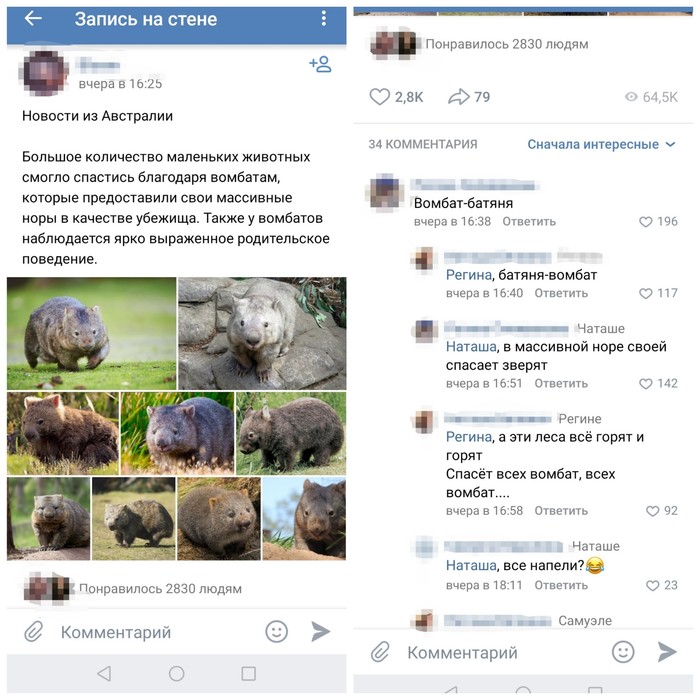
Task: Open the three-dot menu in header
Action: (x=324, y=18)
